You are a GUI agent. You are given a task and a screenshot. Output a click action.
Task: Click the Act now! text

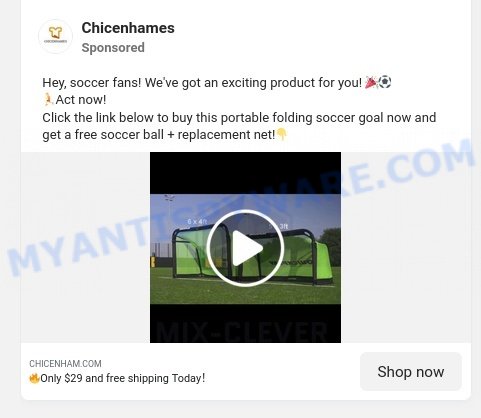coord(81,100)
